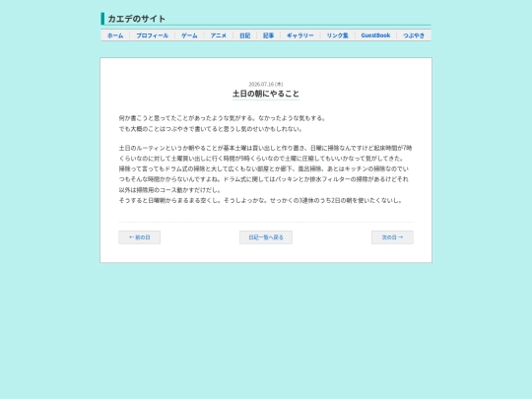Return via 日記一覧へ戻る button
Viewport: 532px width, 399px height.
click(x=266, y=237)
